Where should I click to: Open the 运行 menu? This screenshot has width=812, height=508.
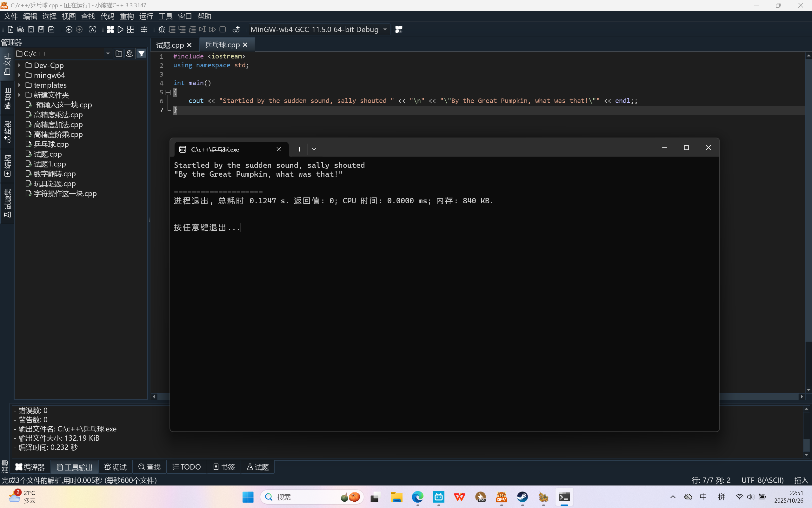coord(146,16)
